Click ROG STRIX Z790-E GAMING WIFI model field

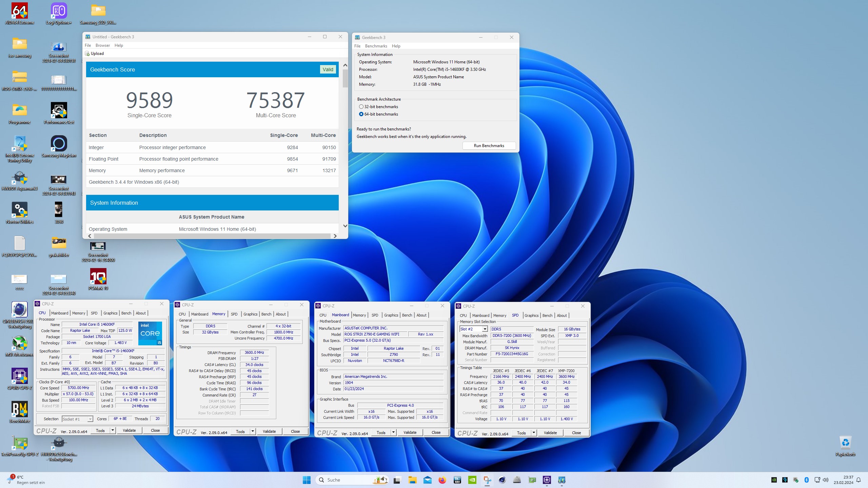375,334
